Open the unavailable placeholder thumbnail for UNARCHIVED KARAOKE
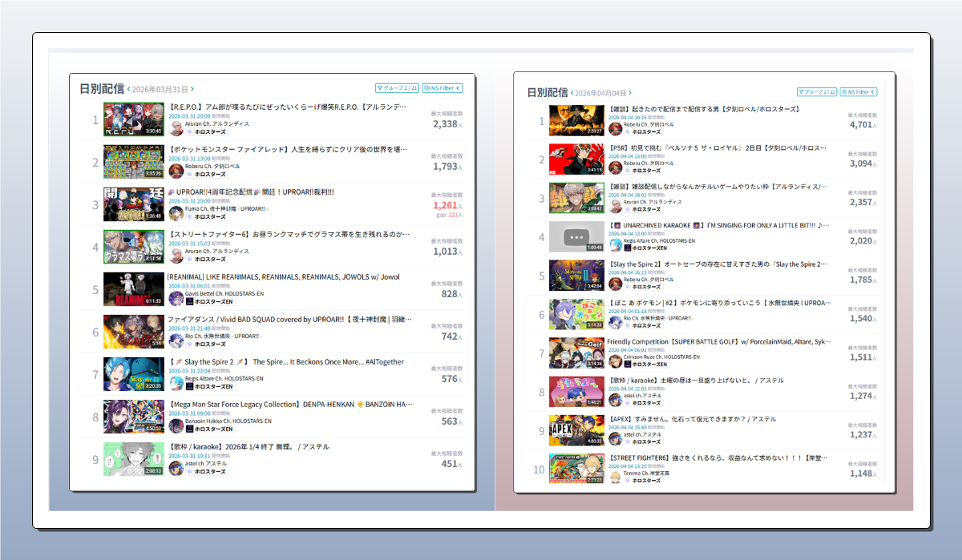 point(576,237)
